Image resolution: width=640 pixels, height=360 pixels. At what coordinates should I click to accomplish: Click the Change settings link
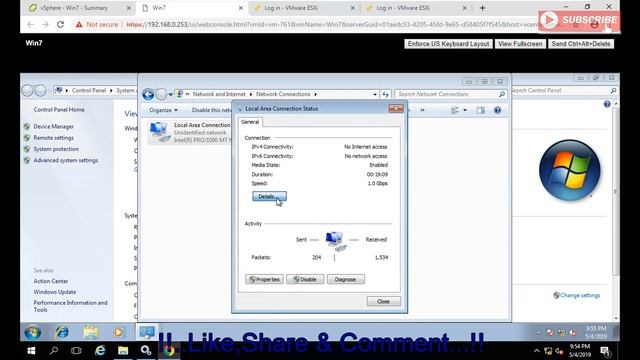click(580, 295)
